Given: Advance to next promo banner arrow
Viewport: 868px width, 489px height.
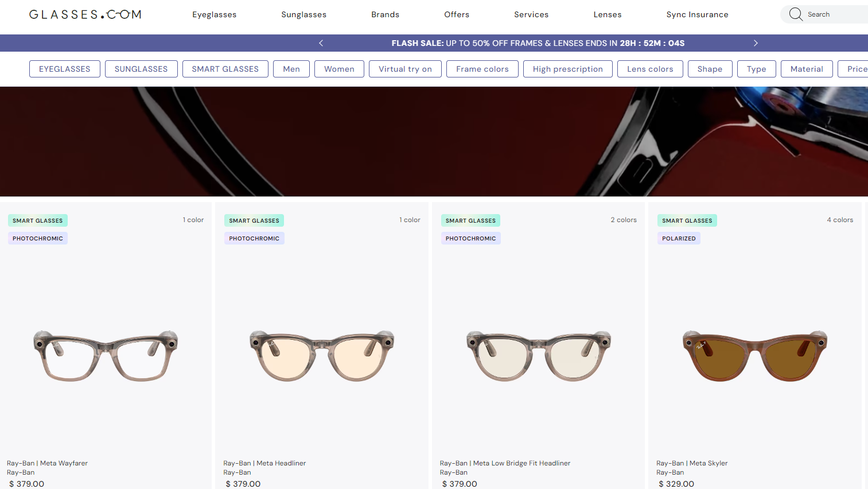Looking at the screenshot, I should [x=756, y=43].
